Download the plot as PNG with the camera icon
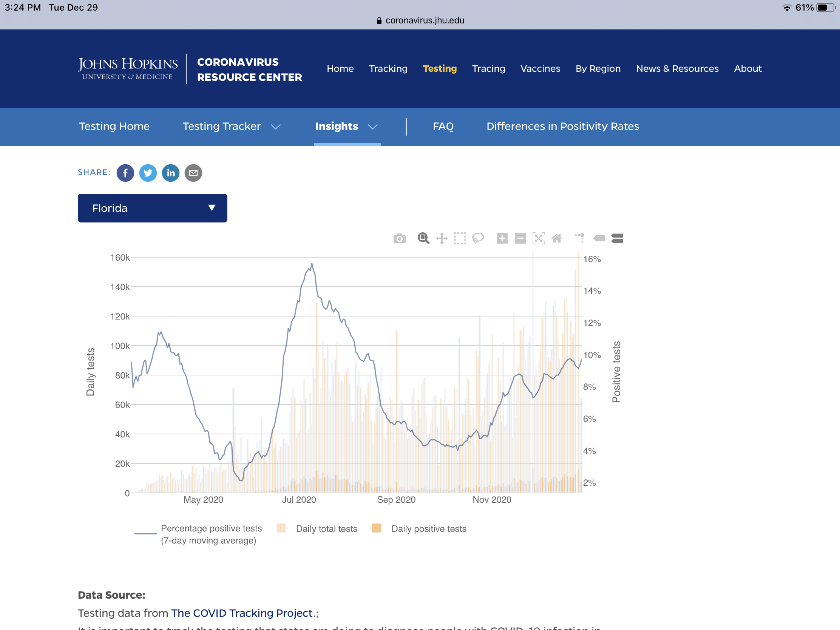This screenshot has height=630, width=840. (400, 238)
